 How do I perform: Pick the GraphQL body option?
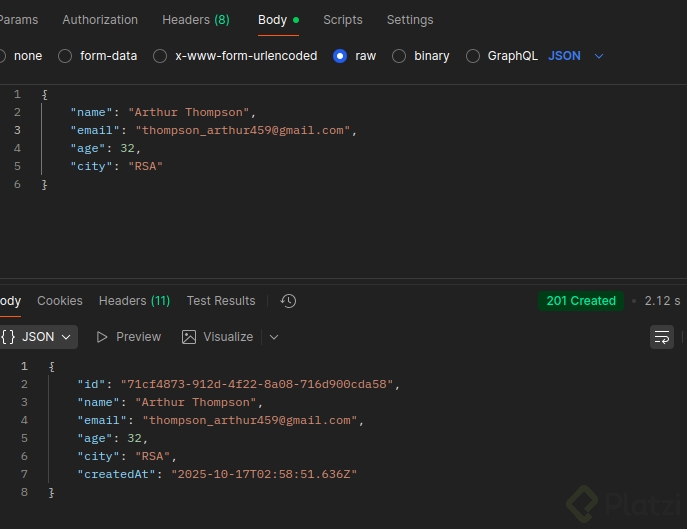[x=473, y=56]
